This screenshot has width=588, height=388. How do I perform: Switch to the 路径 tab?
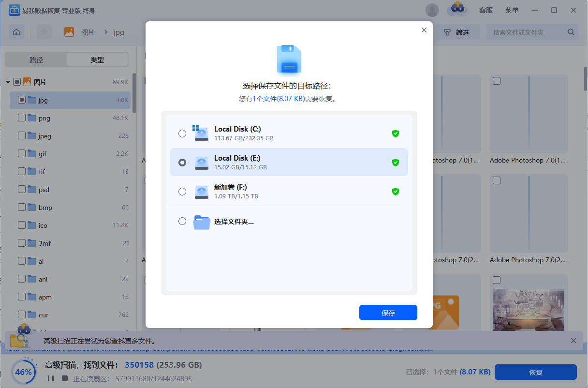pos(36,60)
